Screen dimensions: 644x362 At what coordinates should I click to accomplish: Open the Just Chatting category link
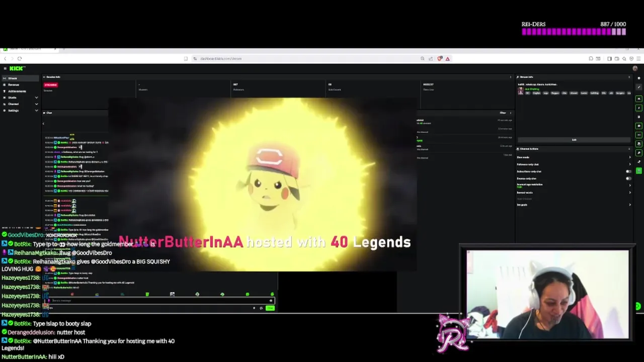point(532,89)
